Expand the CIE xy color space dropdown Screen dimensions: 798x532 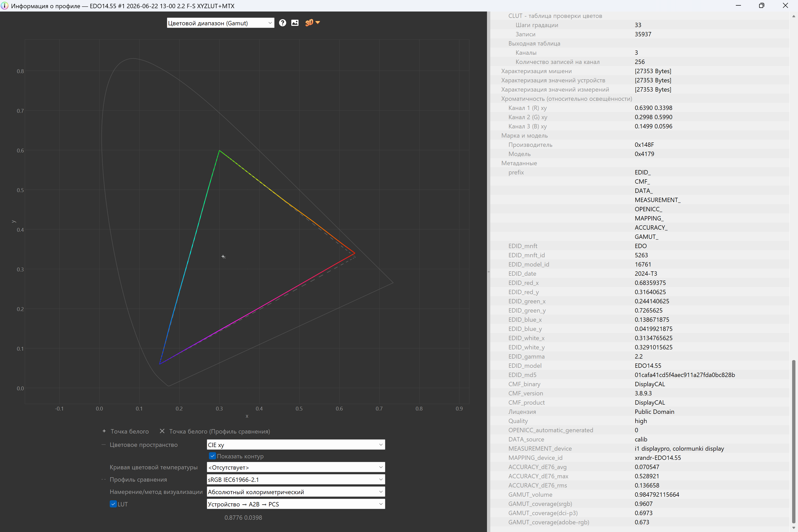point(296,445)
